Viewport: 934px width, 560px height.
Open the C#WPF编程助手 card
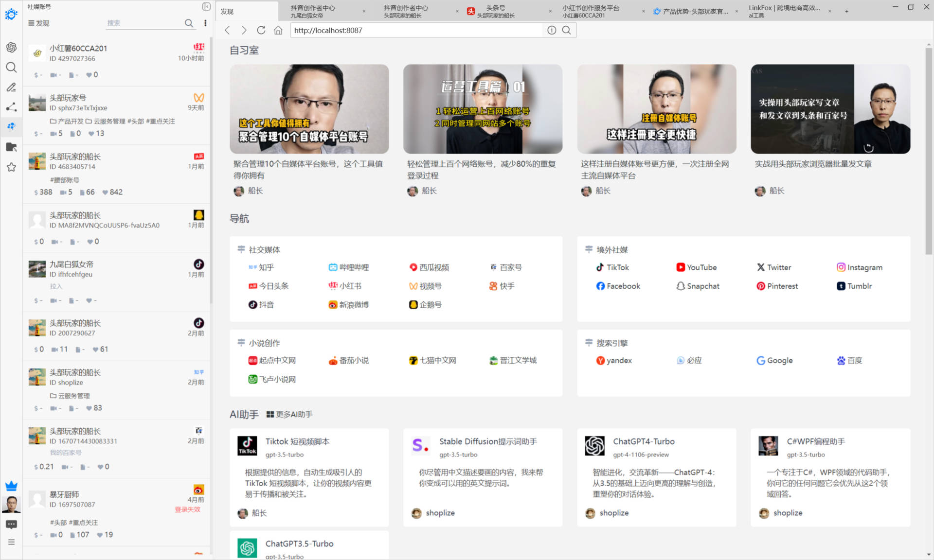click(830, 477)
